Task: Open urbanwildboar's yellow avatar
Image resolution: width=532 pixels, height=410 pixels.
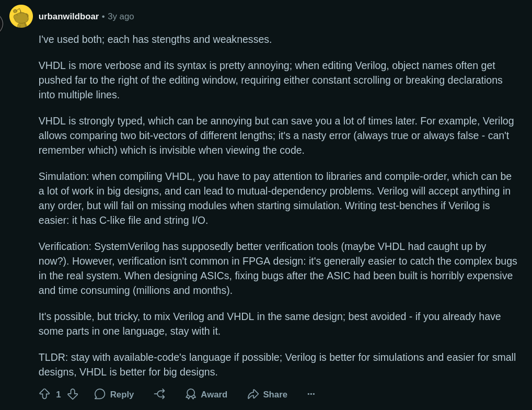Action: (21, 16)
